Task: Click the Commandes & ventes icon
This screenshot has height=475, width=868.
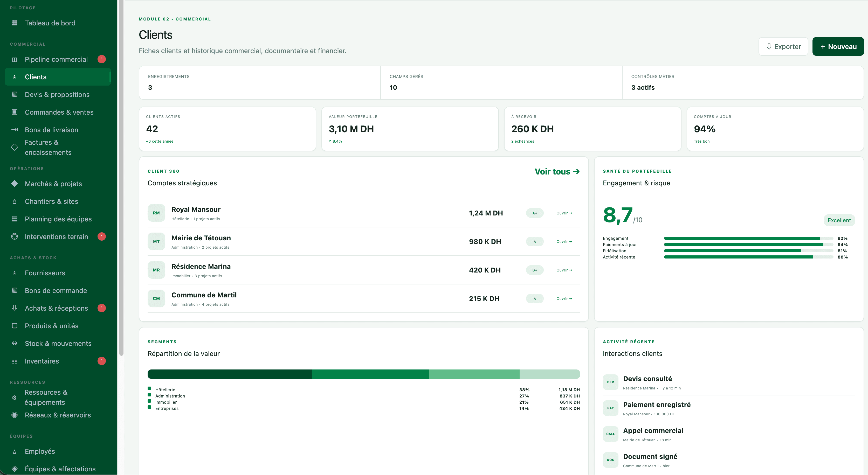Action: (x=15, y=112)
